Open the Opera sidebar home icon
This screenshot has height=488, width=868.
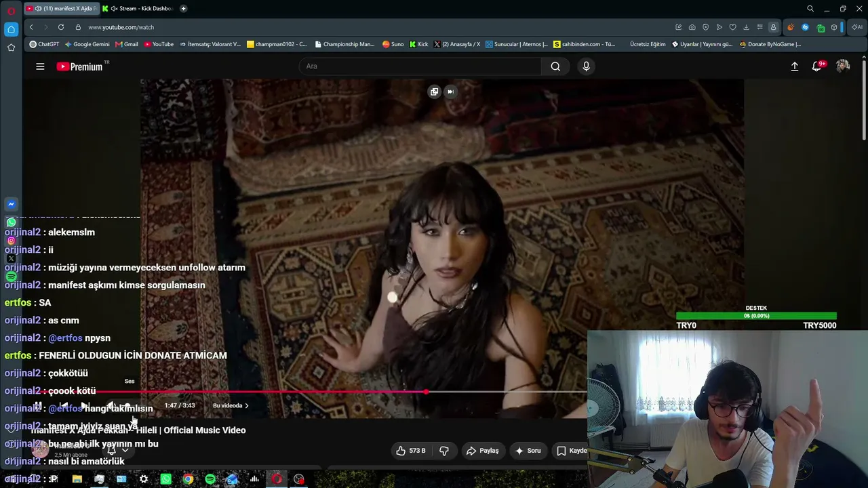pos(11,29)
